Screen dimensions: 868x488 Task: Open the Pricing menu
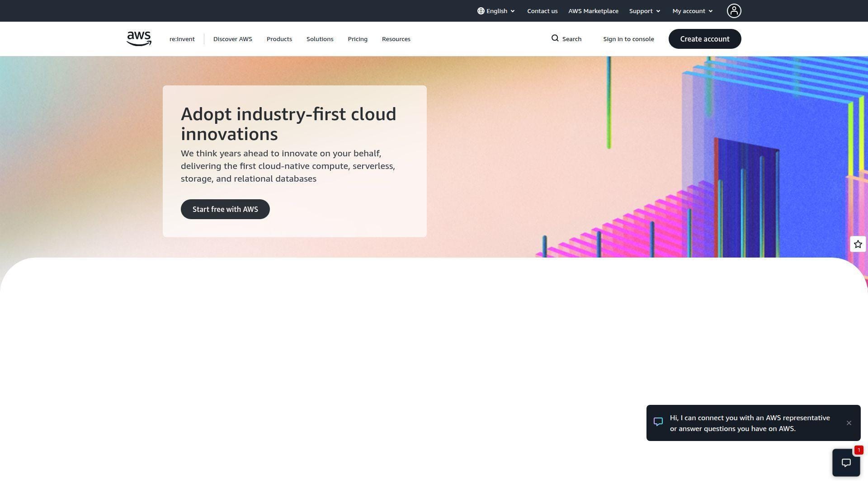(358, 39)
